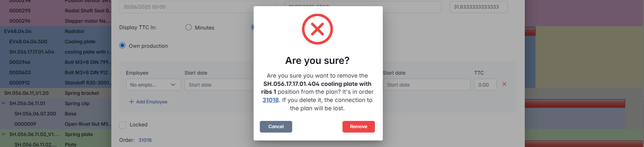Click the red Gantt bar in Spring clip row

(x=574, y=103)
